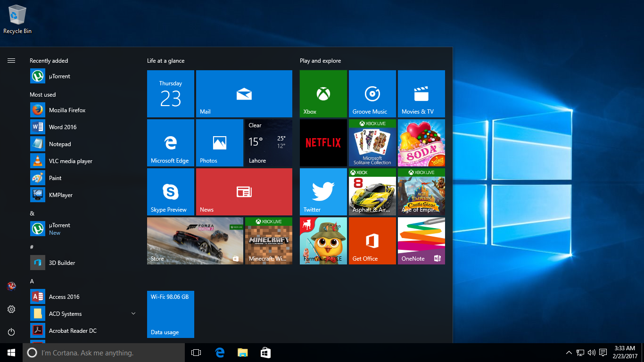Open Groove Music tile
644x362 pixels.
372,94
